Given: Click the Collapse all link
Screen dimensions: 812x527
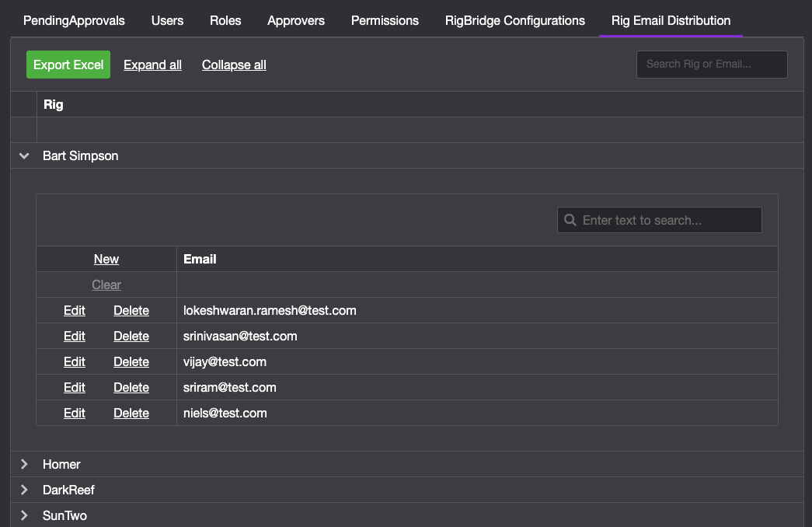Looking at the screenshot, I should [x=234, y=65].
